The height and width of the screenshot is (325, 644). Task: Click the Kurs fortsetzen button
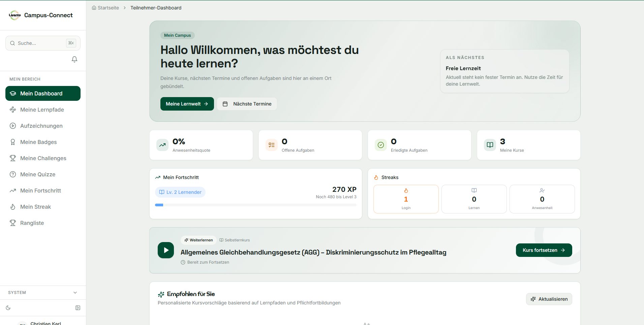(544, 250)
